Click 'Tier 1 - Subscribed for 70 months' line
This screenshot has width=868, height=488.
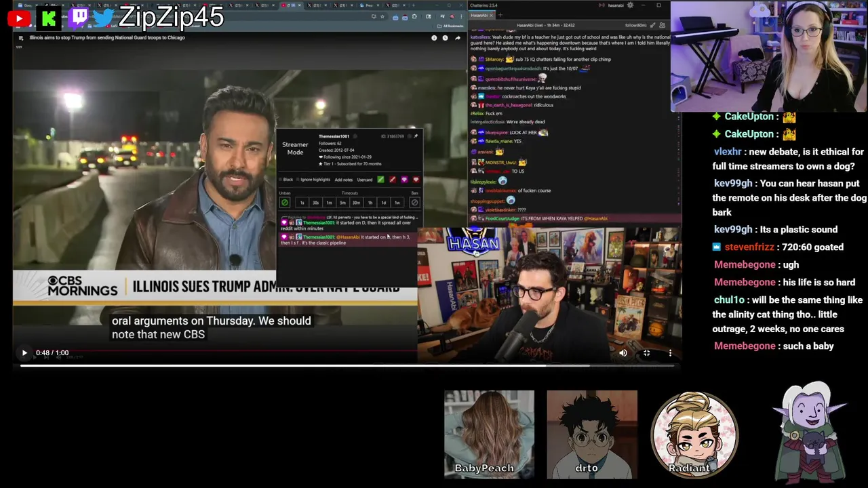(350, 163)
